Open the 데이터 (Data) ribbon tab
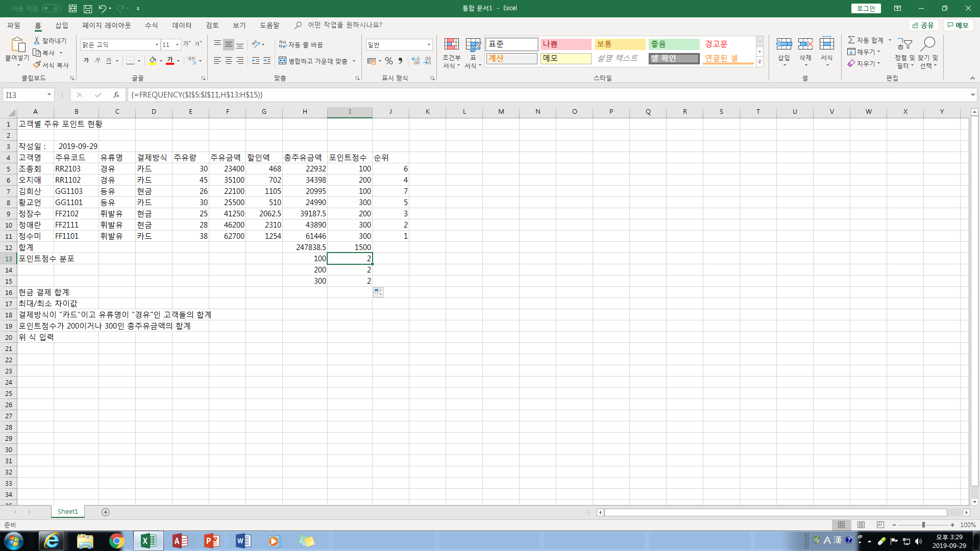 [182, 25]
